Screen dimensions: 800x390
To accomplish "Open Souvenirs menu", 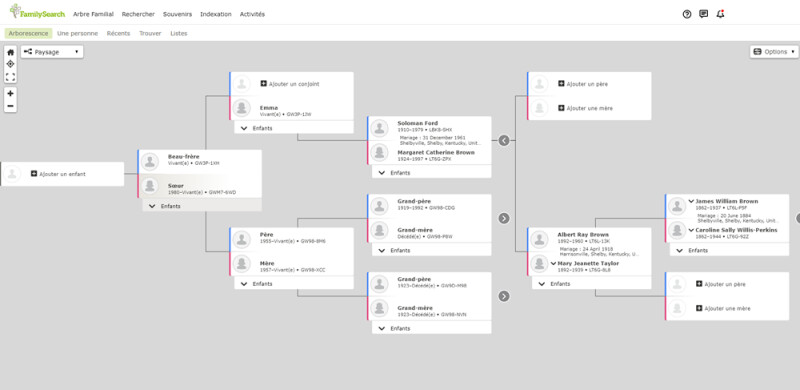I will [178, 14].
